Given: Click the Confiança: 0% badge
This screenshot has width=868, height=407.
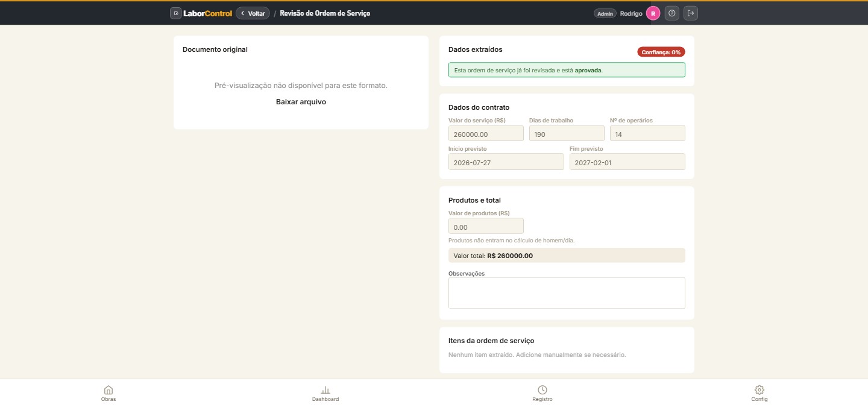Looking at the screenshot, I should [661, 52].
